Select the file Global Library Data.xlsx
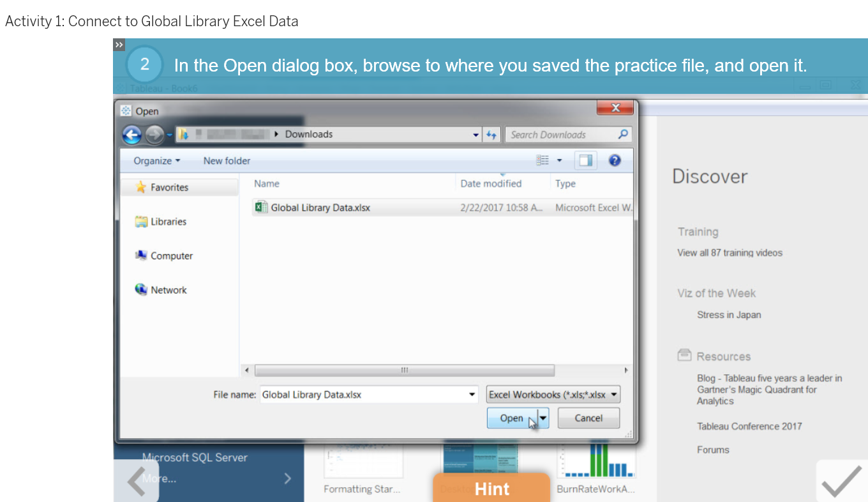 pos(320,208)
